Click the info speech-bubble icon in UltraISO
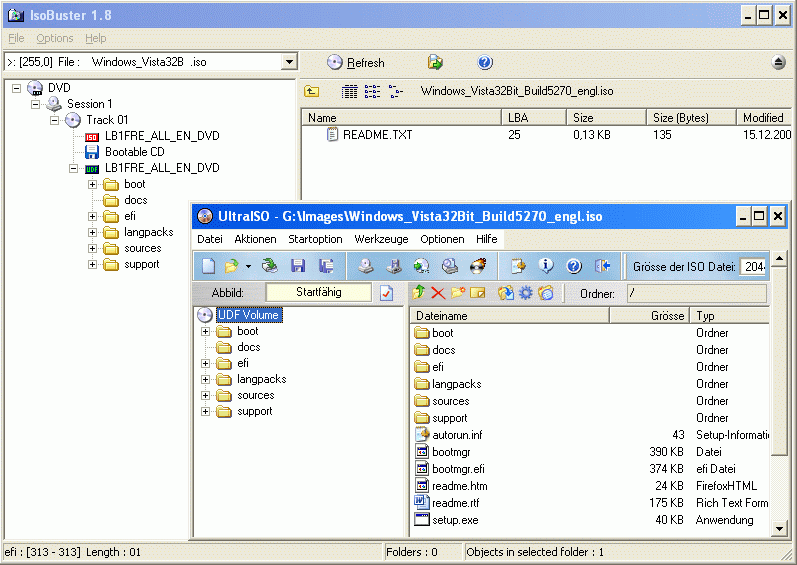The image size is (797, 565). click(x=546, y=266)
